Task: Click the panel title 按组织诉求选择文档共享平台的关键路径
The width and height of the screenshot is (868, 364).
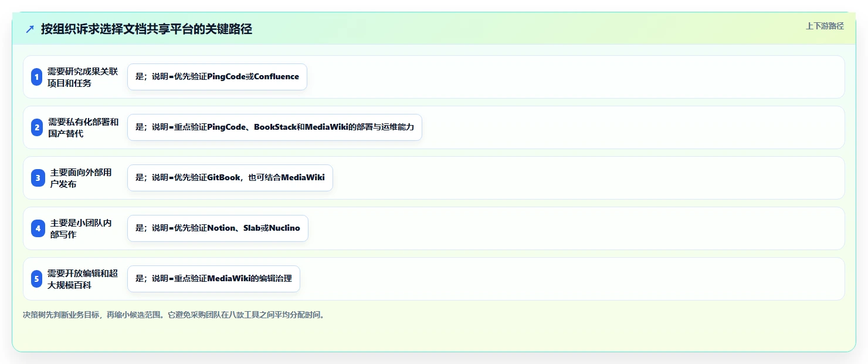Action: [x=147, y=29]
